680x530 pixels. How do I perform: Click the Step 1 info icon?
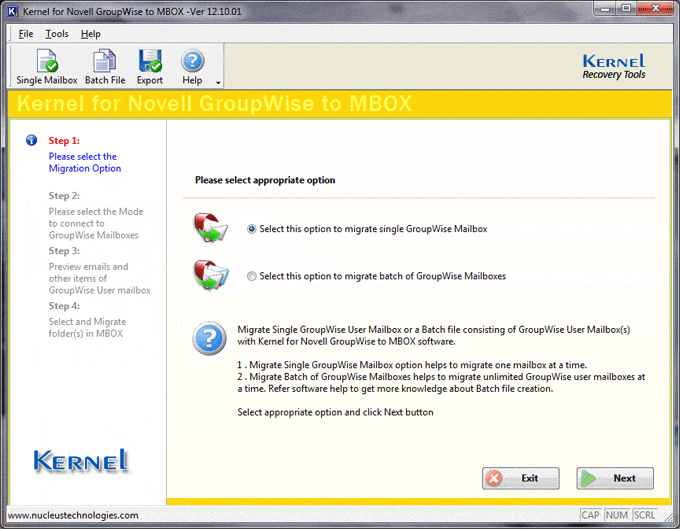pos(31,140)
